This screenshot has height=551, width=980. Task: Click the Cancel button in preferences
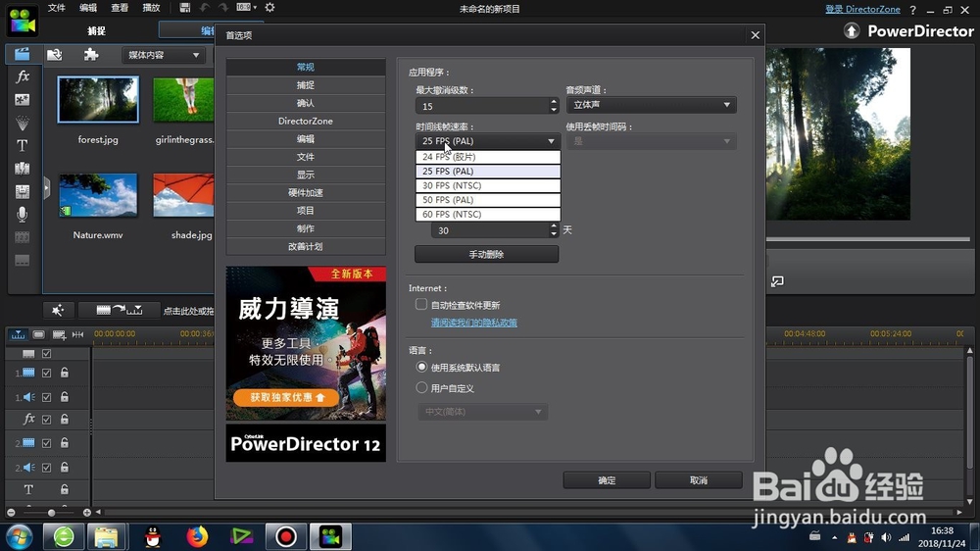tap(699, 480)
